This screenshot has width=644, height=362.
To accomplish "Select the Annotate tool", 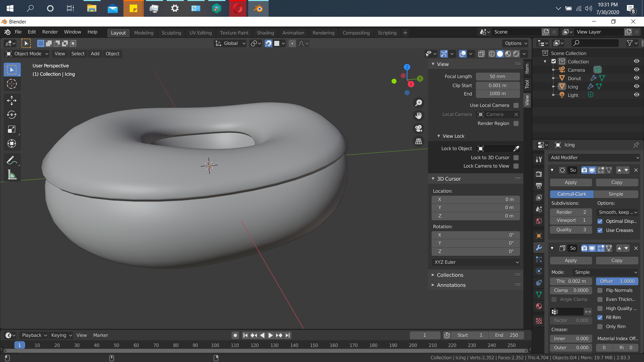I will point(12,160).
